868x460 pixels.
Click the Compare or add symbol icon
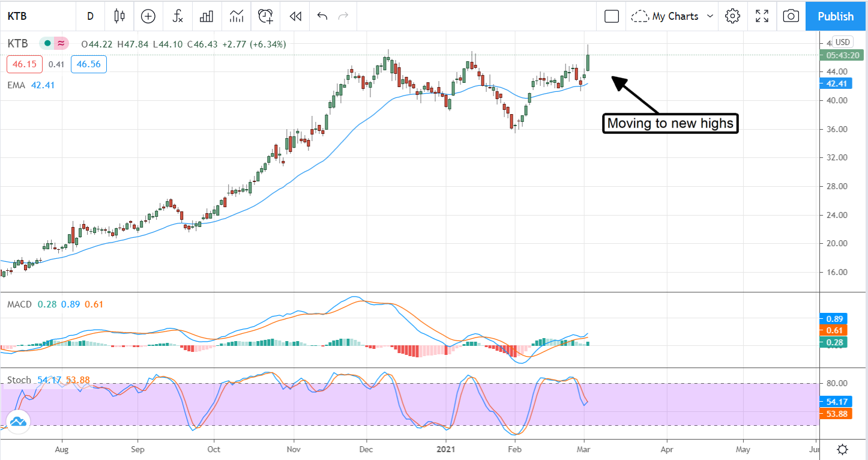coord(148,16)
